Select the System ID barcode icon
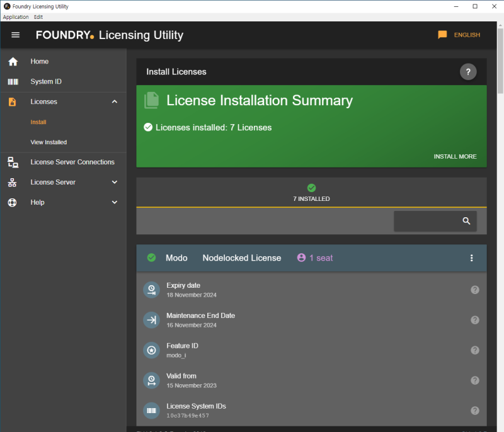Image resolution: width=504 pixels, height=432 pixels. point(13,82)
